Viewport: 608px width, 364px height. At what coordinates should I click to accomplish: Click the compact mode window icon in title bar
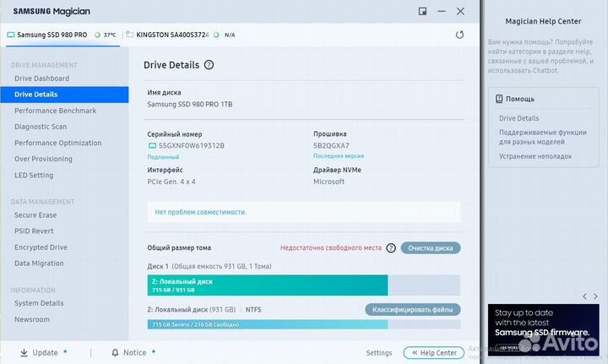pyautogui.click(x=422, y=12)
